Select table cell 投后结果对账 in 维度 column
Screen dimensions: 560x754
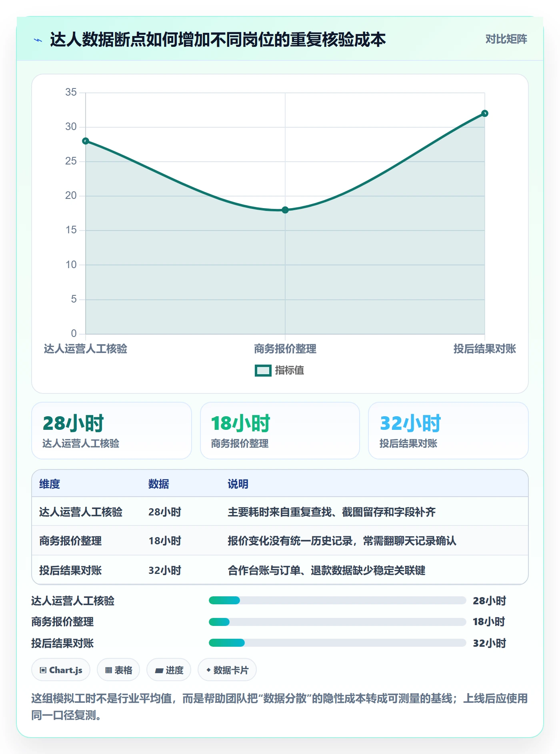[x=70, y=571]
